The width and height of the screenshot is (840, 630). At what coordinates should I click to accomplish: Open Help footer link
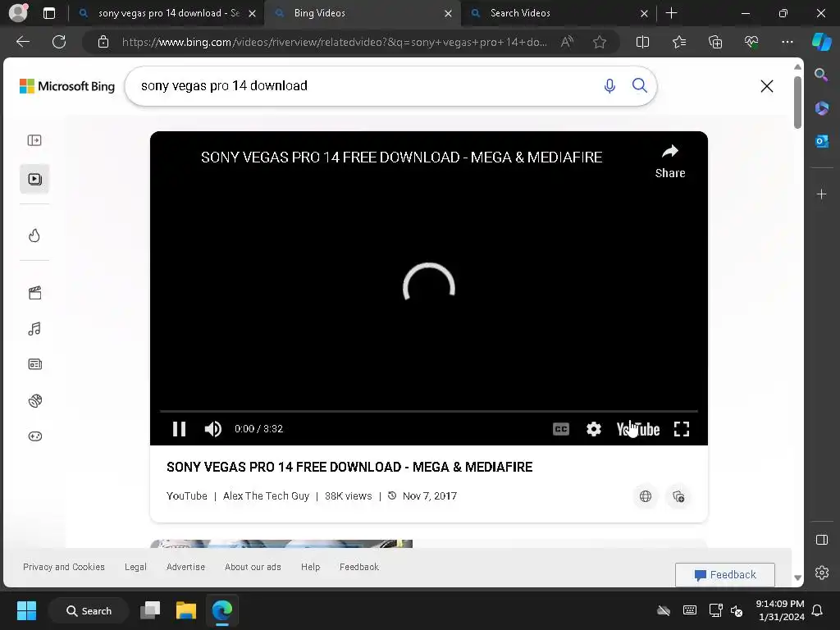tap(310, 567)
